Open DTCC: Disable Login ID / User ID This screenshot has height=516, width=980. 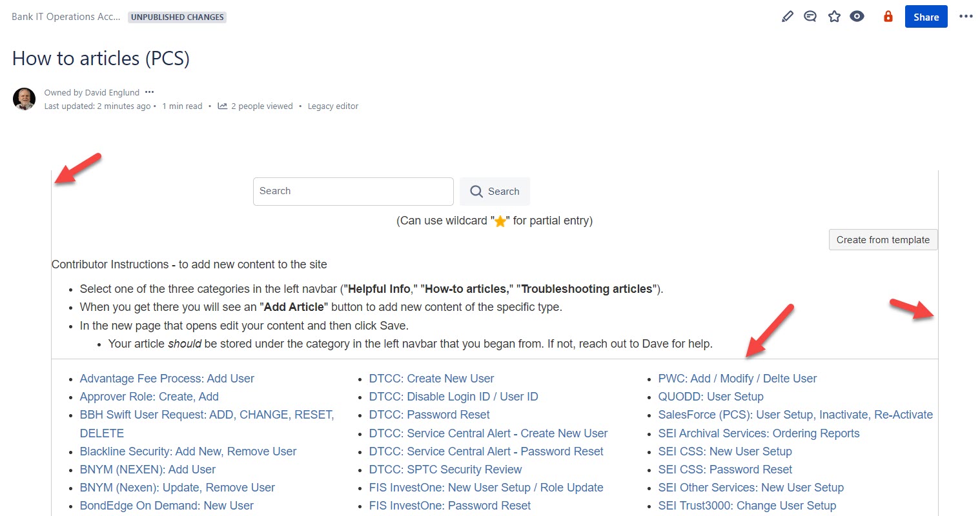click(x=453, y=397)
